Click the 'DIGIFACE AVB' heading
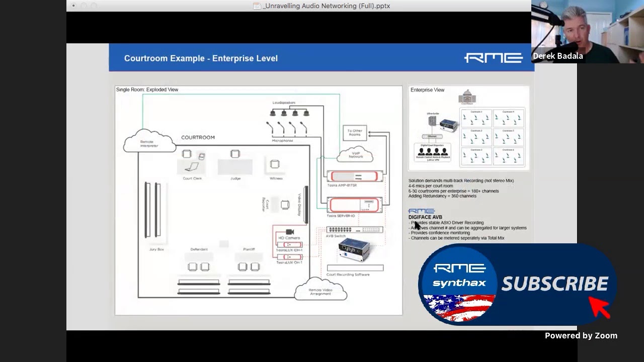 coord(425,217)
